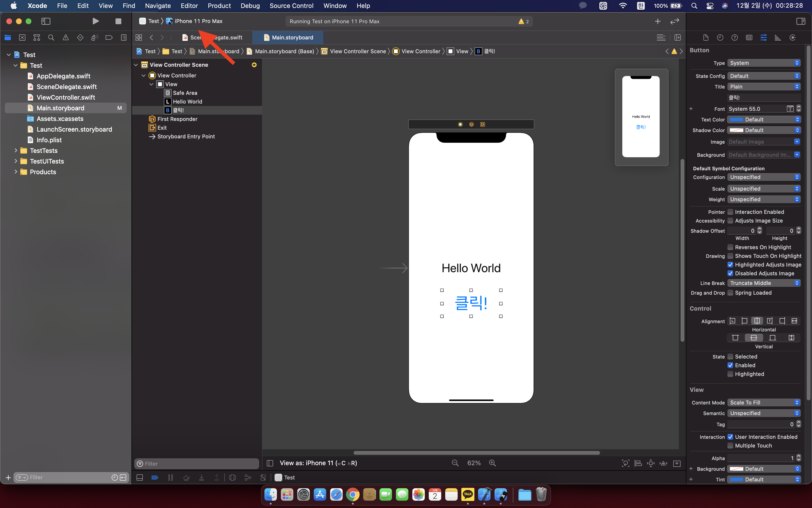
Task: Check Spring Loaded option
Action: pyautogui.click(x=730, y=293)
